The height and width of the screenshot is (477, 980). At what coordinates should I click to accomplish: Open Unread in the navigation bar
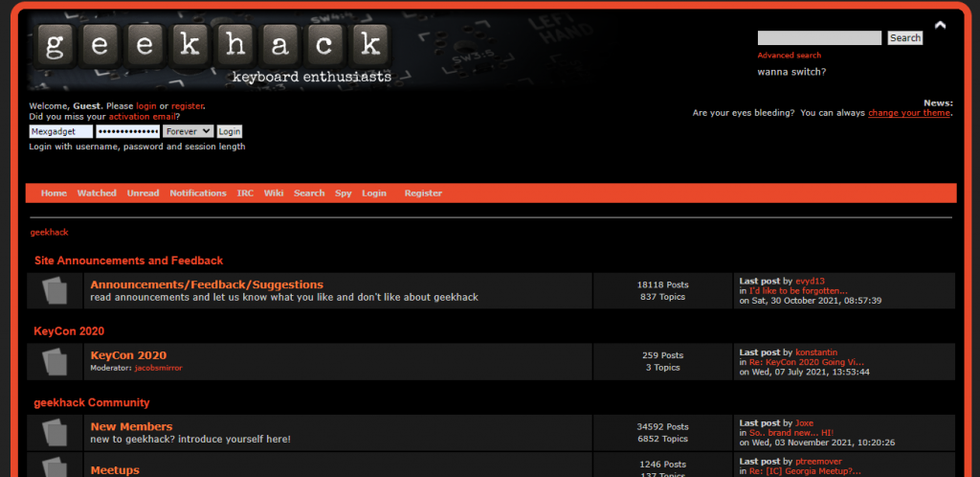144,193
